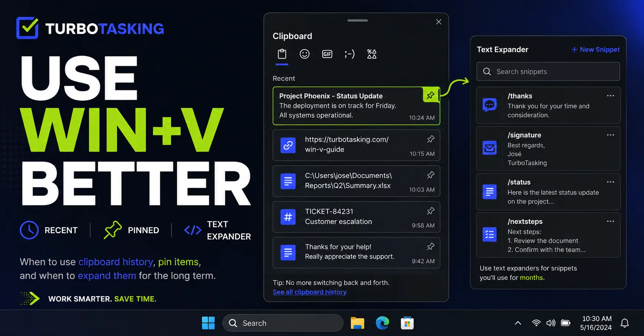Open Wi-Fi network status icon
The height and width of the screenshot is (336, 644).
click(536, 323)
